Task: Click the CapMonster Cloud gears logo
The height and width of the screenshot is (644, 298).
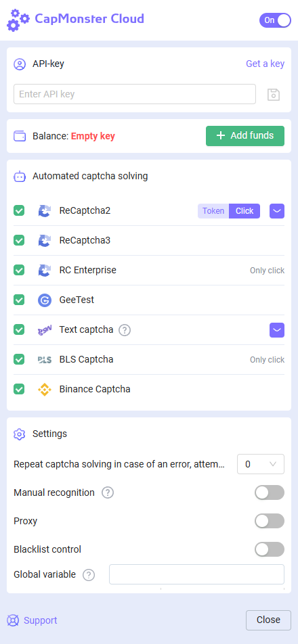Action: [x=18, y=20]
